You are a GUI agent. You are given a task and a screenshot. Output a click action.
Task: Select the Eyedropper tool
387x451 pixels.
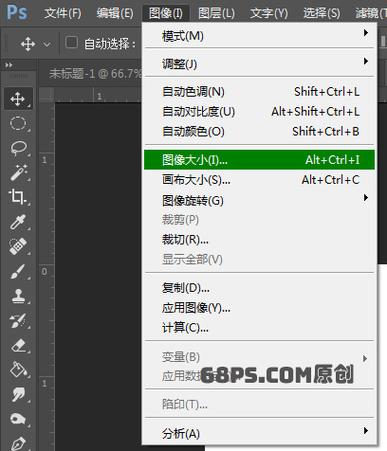click(18, 222)
